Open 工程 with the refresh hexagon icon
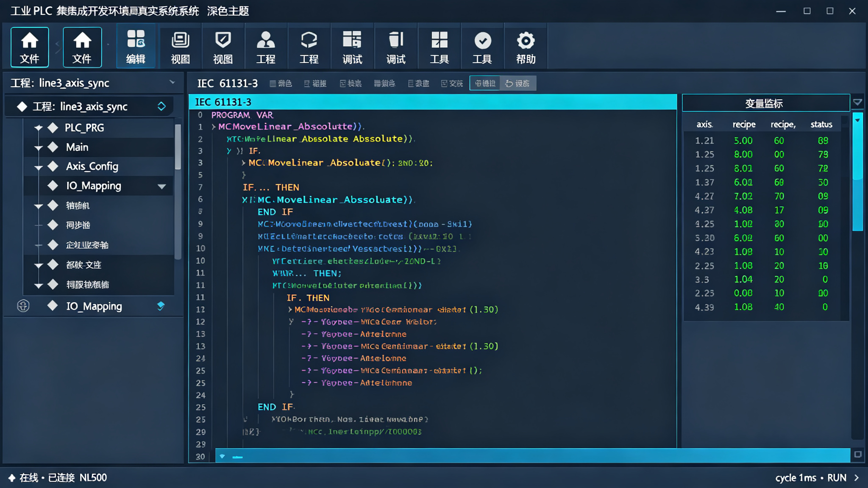 (309, 47)
